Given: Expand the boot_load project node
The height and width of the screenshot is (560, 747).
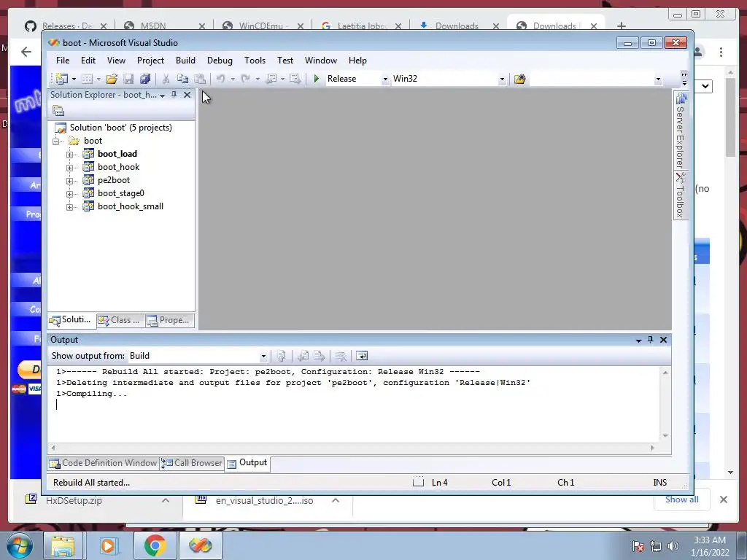Looking at the screenshot, I should pos(69,155).
